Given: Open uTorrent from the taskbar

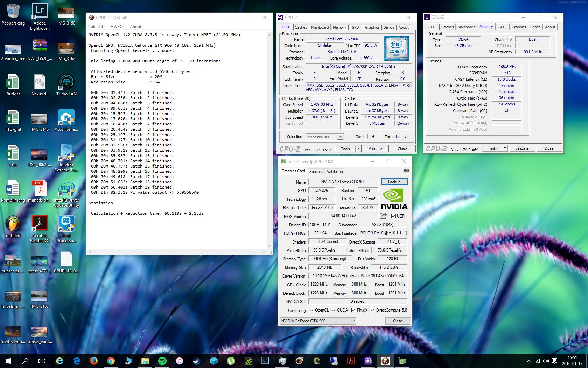Looking at the screenshot, I should coord(231,361).
